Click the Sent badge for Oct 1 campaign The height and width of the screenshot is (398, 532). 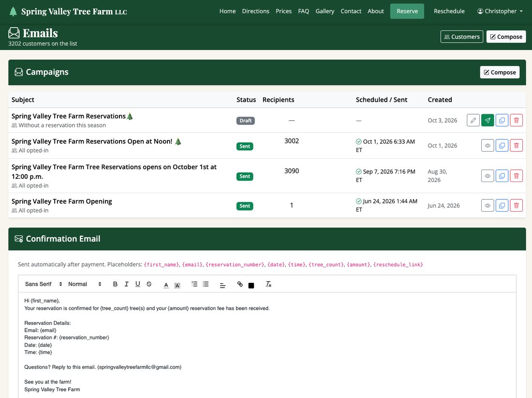click(x=245, y=146)
